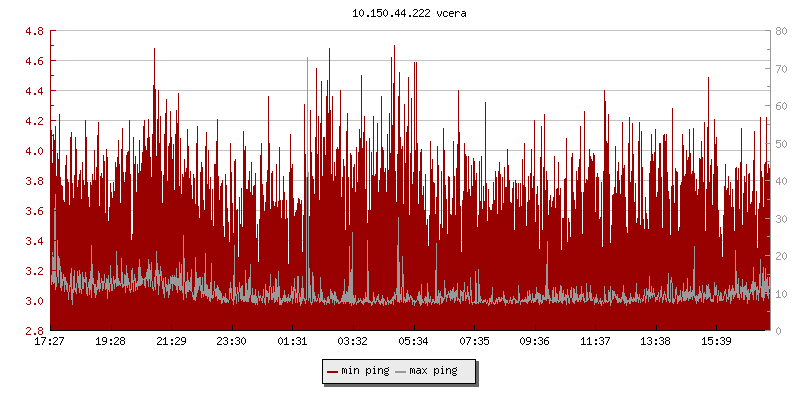The width and height of the screenshot is (800, 400).
Task: Select the 'min ping' legend label
Action: pos(366,371)
